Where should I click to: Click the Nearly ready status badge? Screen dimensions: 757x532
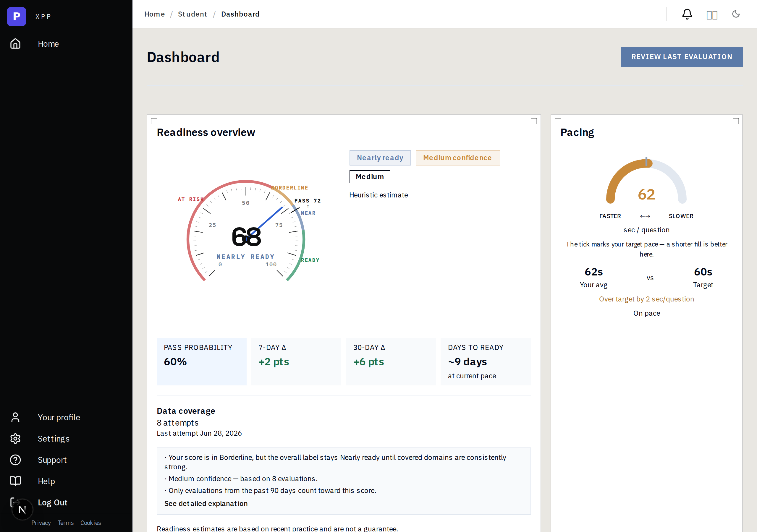(380, 158)
